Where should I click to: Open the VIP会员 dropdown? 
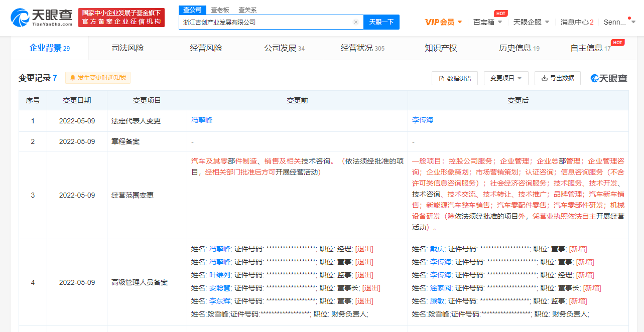point(444,22)
